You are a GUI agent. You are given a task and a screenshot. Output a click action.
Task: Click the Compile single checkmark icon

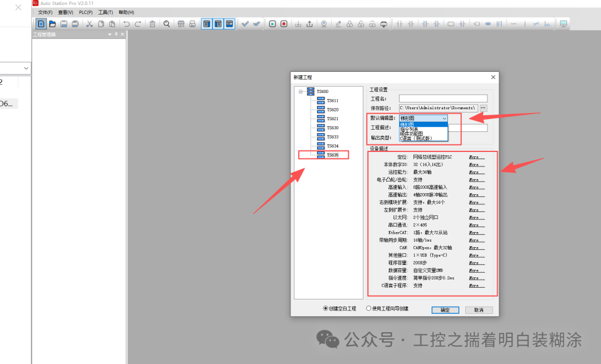(245, 24)
